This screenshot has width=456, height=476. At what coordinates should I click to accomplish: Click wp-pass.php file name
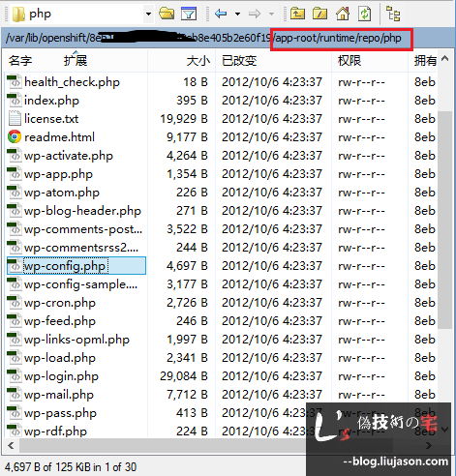click(60, 413)
